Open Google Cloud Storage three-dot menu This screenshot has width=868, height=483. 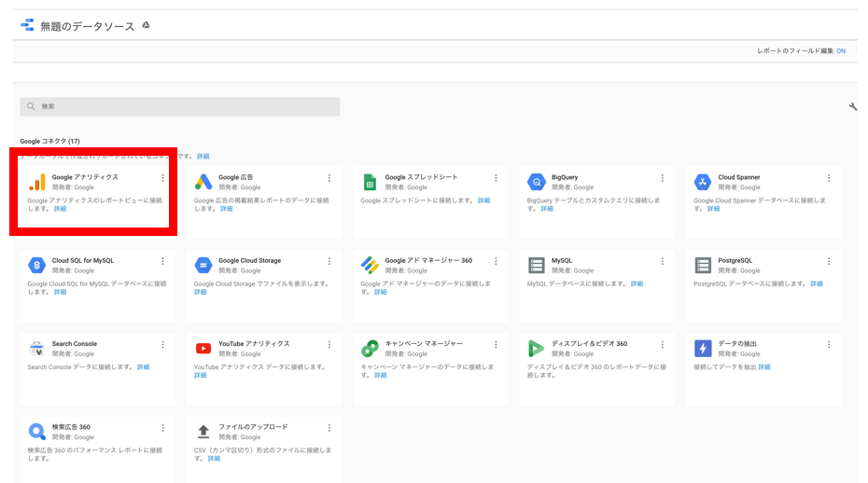click(x=329, y=261)
